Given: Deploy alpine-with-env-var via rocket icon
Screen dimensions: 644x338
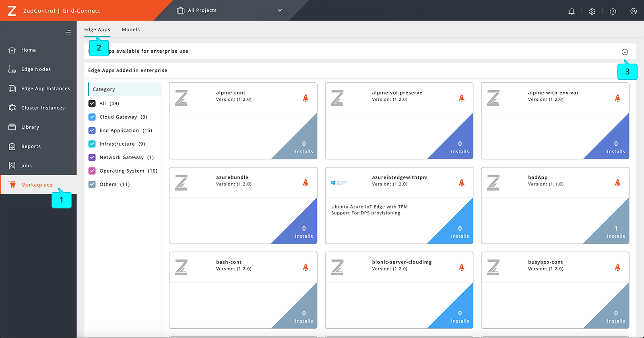Looking at the screenshot, I should (x=618, y=98).
